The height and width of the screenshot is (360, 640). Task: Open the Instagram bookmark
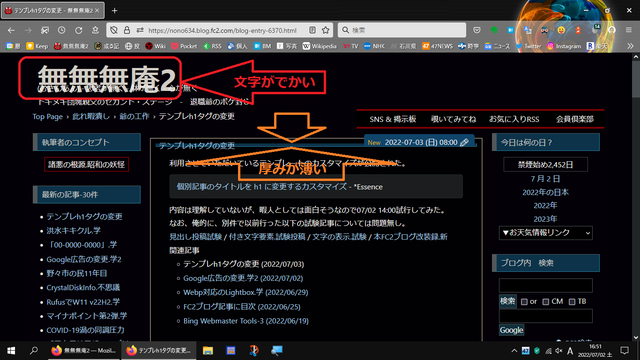pos(564,46)
